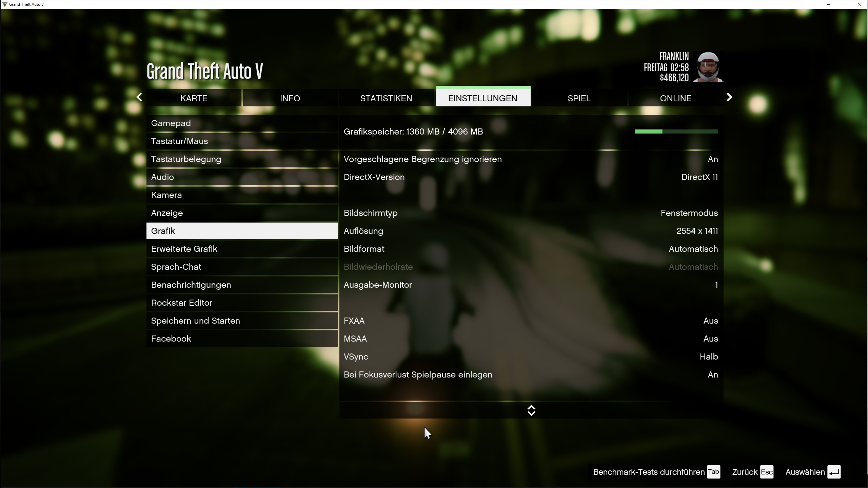The width and height of the screenshot is (868, 488).
Task: Toggle Vorgeschlagene Begrenzung ignorieren
Action: (x=531, y=159)
